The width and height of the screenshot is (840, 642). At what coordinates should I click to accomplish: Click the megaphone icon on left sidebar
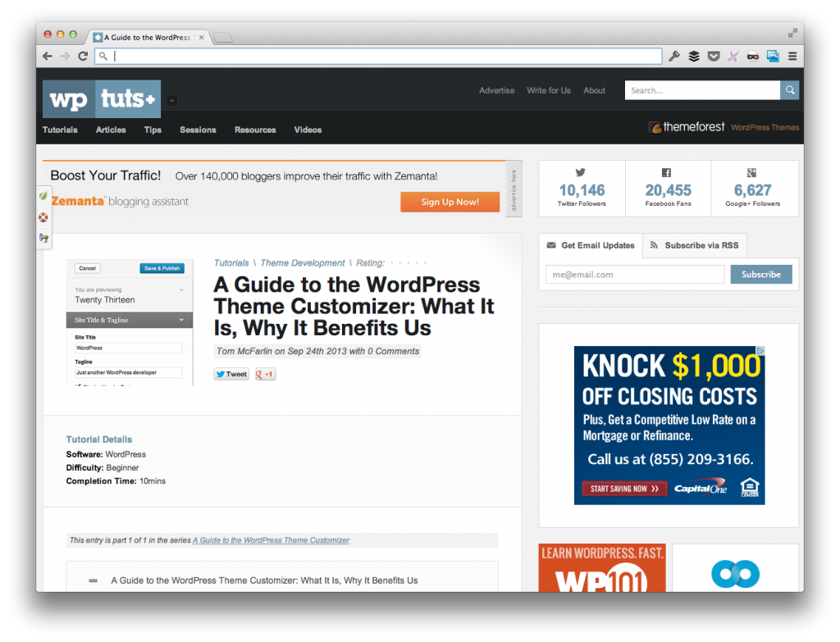(43, 238)
